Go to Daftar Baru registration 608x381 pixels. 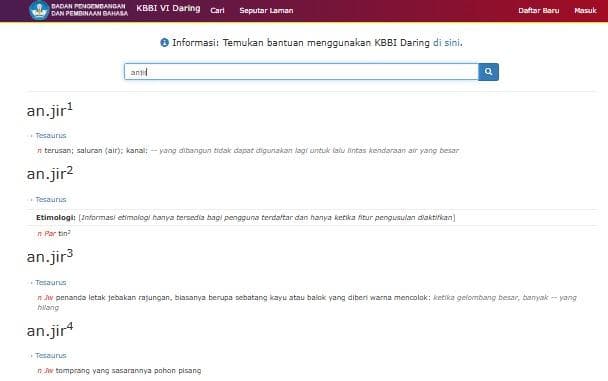tap(539, 10)
